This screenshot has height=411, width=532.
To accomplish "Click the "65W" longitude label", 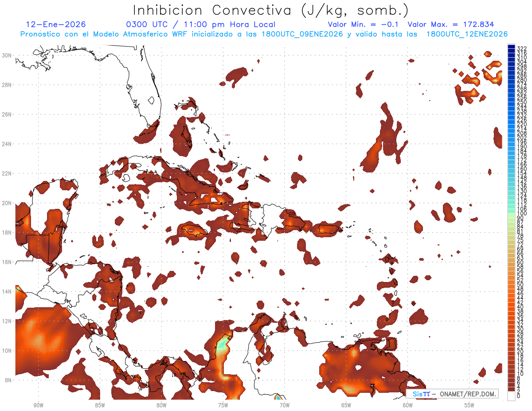I will pyautogui.click(x=346, y=405).
